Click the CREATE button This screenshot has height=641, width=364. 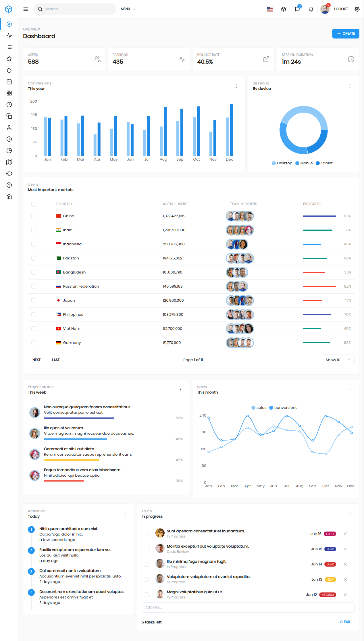point(346,34)
